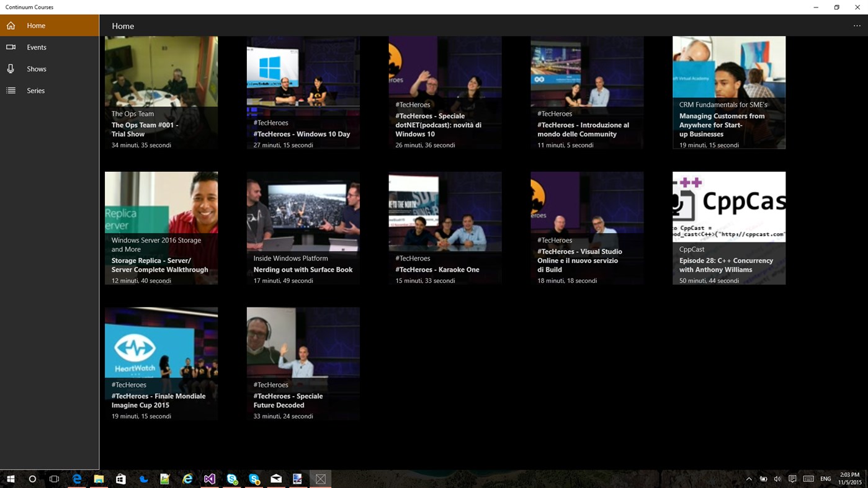
Task: Open Skype icon with orange badge
Action: pyautogui.click(x=254, y=479)
